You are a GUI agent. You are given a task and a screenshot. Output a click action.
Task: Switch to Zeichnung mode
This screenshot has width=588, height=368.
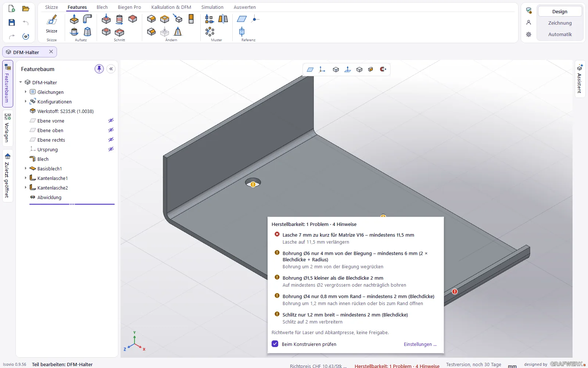[560, 23]
